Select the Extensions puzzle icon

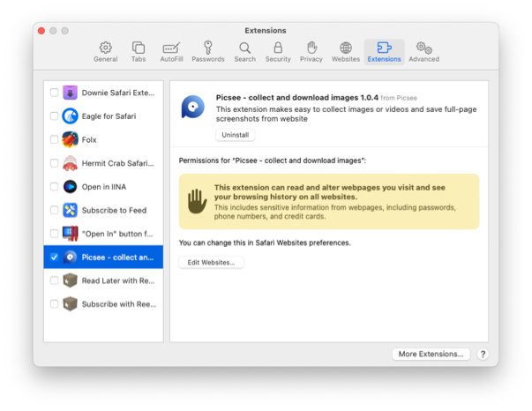[384, 48]
